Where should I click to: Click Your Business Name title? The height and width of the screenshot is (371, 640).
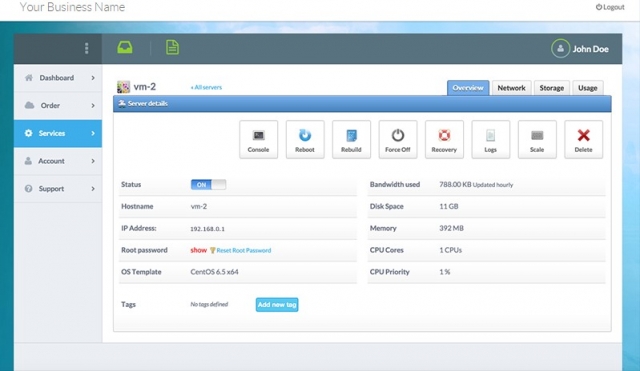[72, 7]
